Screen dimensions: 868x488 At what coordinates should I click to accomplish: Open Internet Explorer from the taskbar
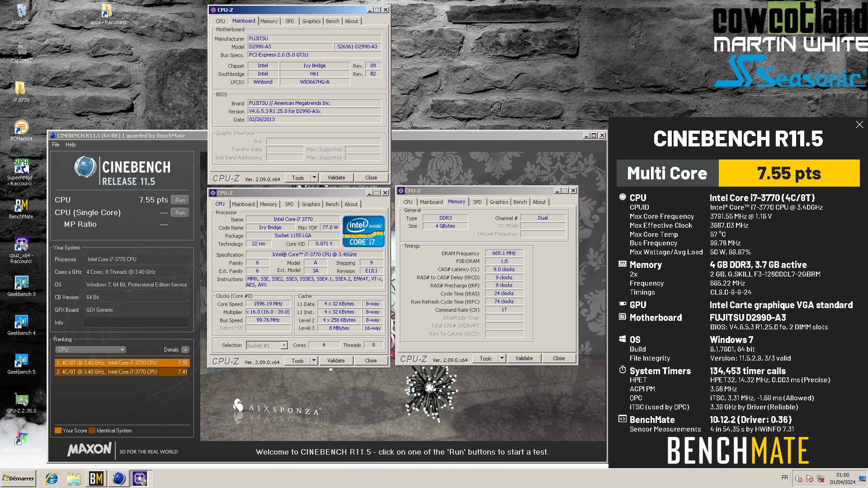tap(52, 479)
